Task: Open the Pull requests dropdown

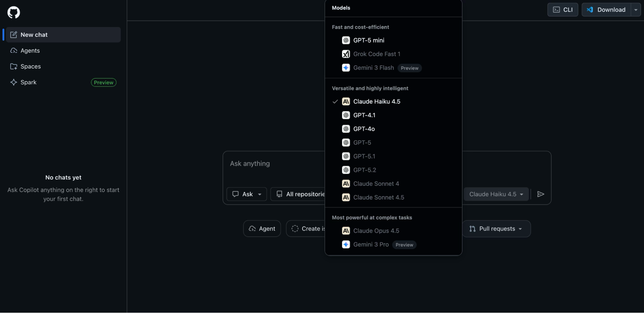Action: [x=496, y=229]
